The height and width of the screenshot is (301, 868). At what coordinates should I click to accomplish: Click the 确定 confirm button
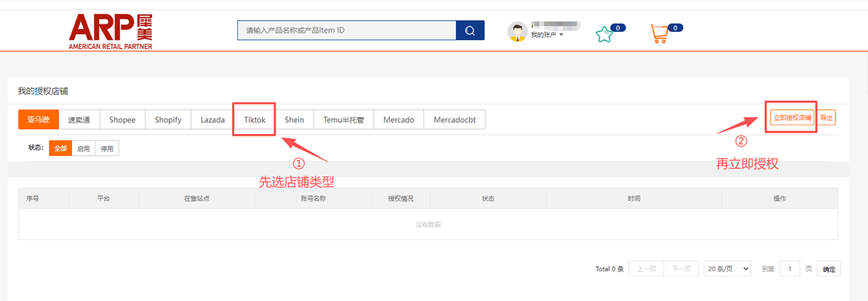click(x=829, y=269)
